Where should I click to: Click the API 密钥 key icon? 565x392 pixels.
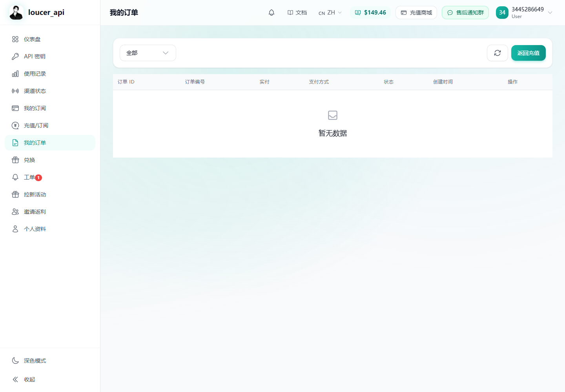15,56
